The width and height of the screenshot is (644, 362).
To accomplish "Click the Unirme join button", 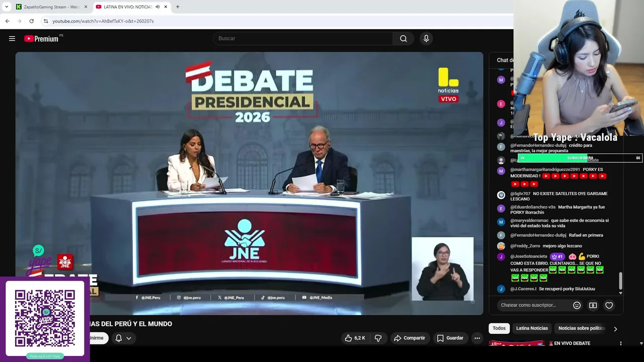I will click(96, 338).
